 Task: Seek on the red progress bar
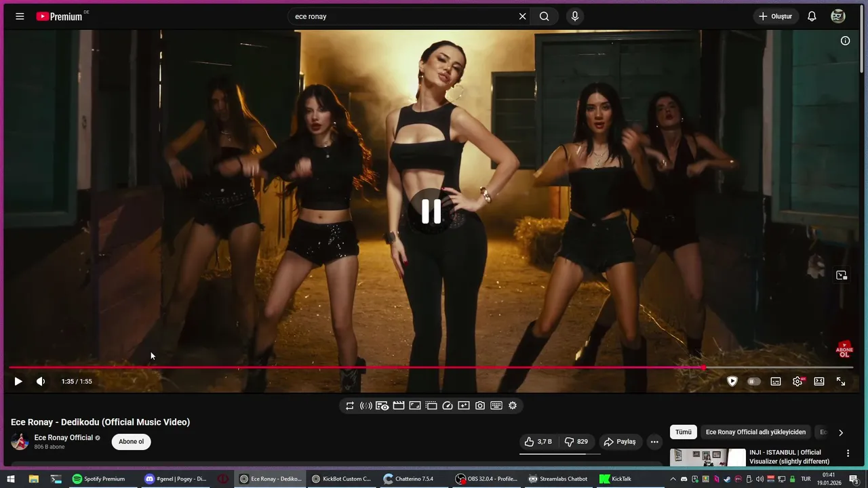coord(431,367)
